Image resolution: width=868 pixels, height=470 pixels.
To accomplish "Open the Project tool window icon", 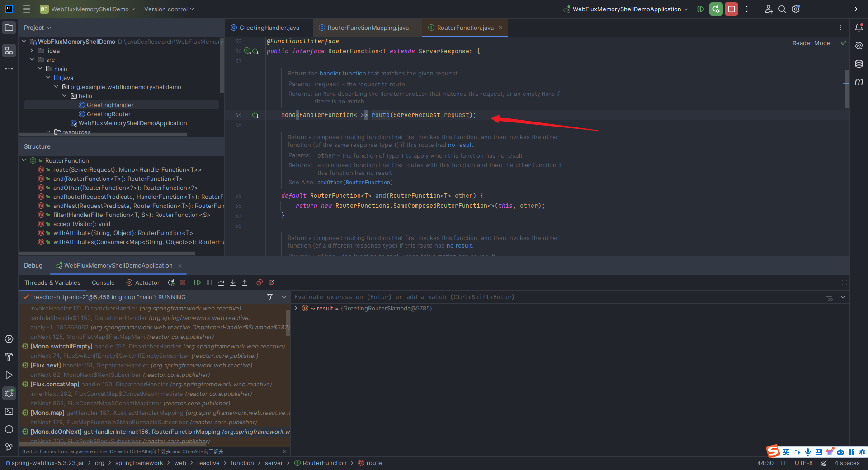I will tap(9, 28).
